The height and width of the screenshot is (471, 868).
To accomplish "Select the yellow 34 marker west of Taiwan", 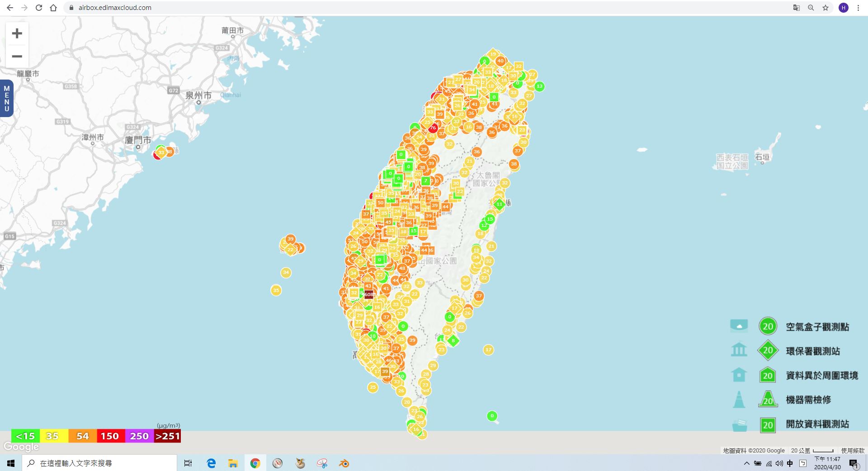I will (286, 273).
